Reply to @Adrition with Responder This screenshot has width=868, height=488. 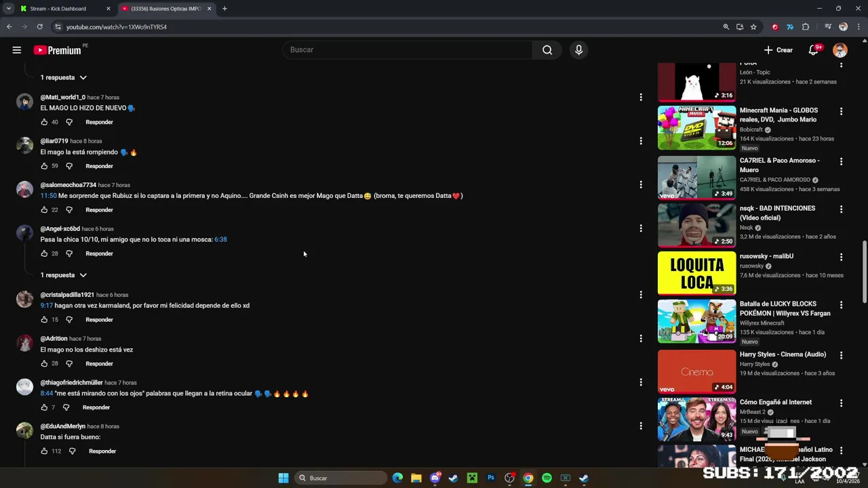coord(99,364)
